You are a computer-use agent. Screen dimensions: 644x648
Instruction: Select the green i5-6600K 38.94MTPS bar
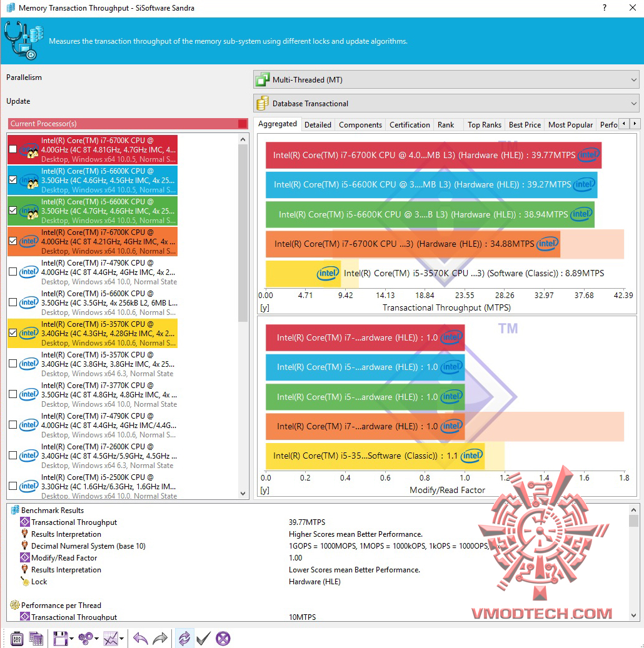tap(430, 214)
